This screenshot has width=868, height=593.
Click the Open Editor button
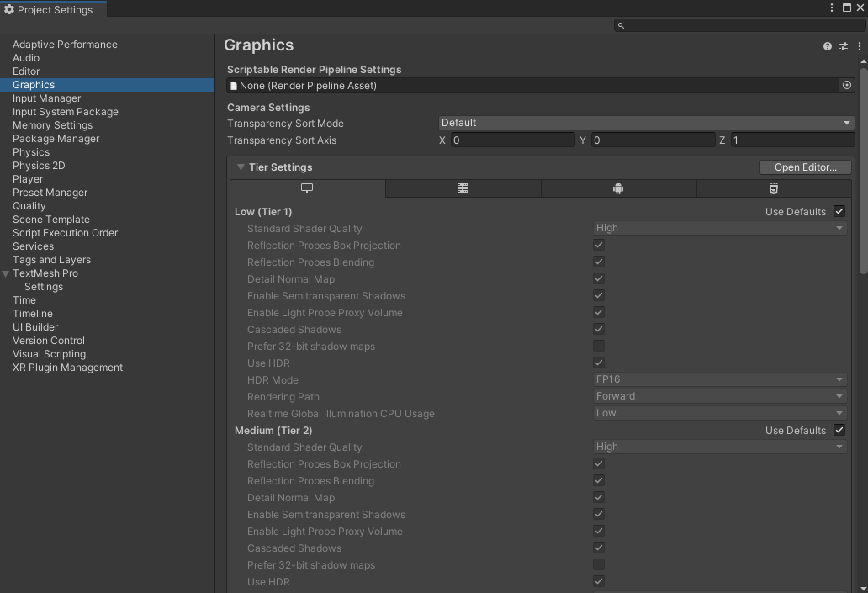tap(806, 167)
